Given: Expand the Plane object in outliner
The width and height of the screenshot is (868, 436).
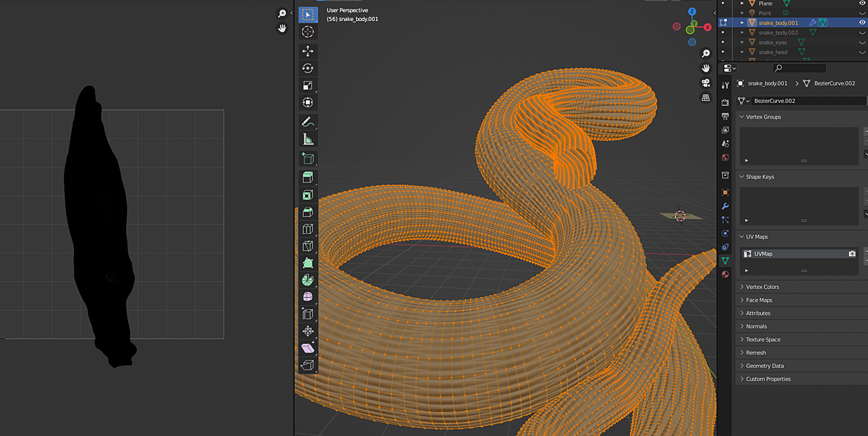Looking at the screenshot, I should 742,3.
